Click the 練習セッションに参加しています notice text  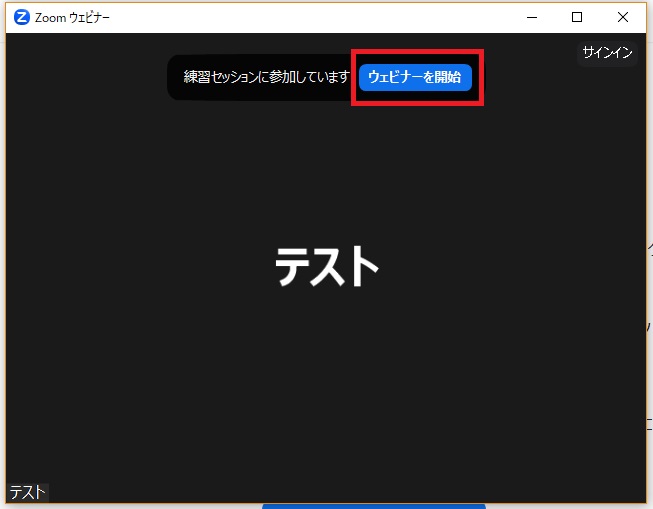267,77
